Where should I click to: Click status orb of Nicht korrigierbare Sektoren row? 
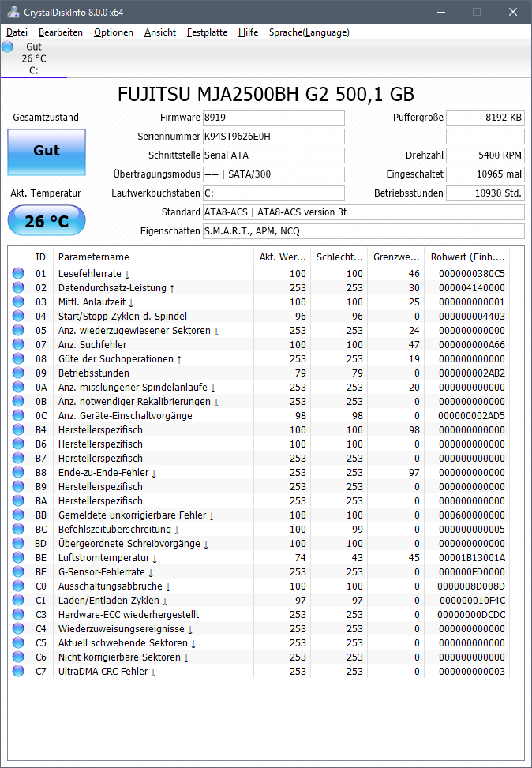18,657
